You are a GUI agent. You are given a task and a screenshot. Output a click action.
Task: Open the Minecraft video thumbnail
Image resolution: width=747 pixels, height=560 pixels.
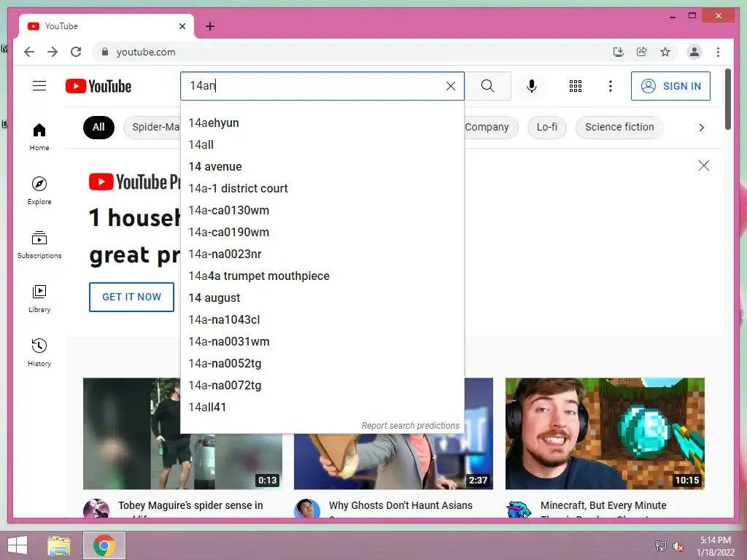[x=605, y=433]
